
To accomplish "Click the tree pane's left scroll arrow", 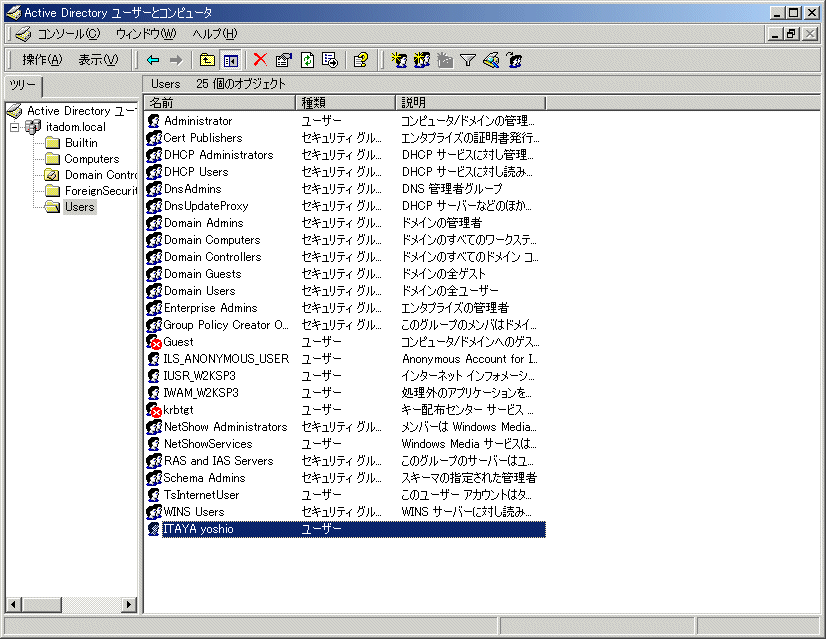I will 13,605.
